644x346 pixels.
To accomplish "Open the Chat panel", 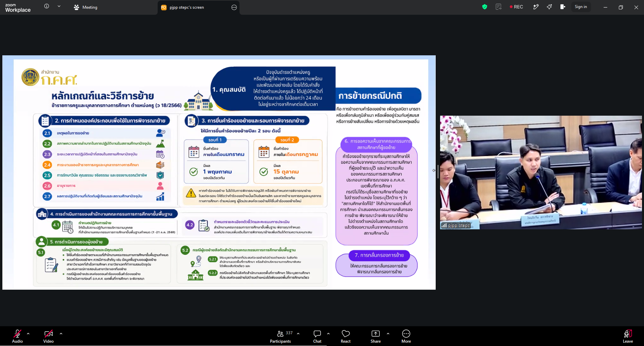I will (317, 337).
